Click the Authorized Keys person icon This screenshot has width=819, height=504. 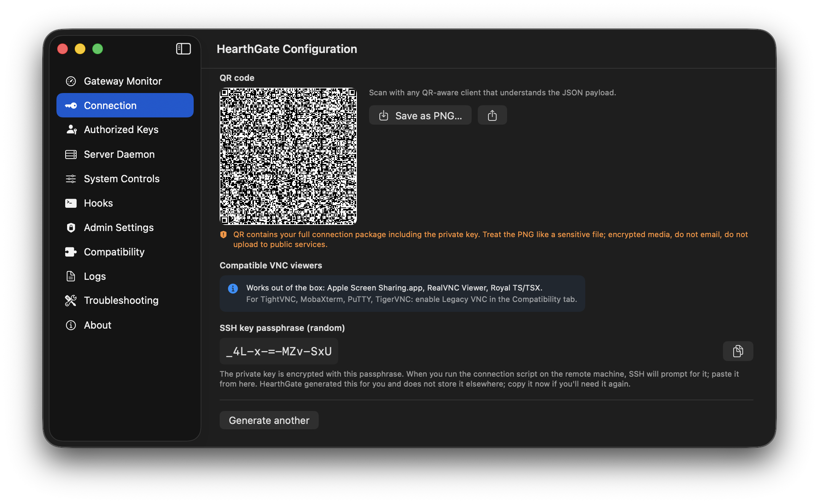[x=71, y=130]
